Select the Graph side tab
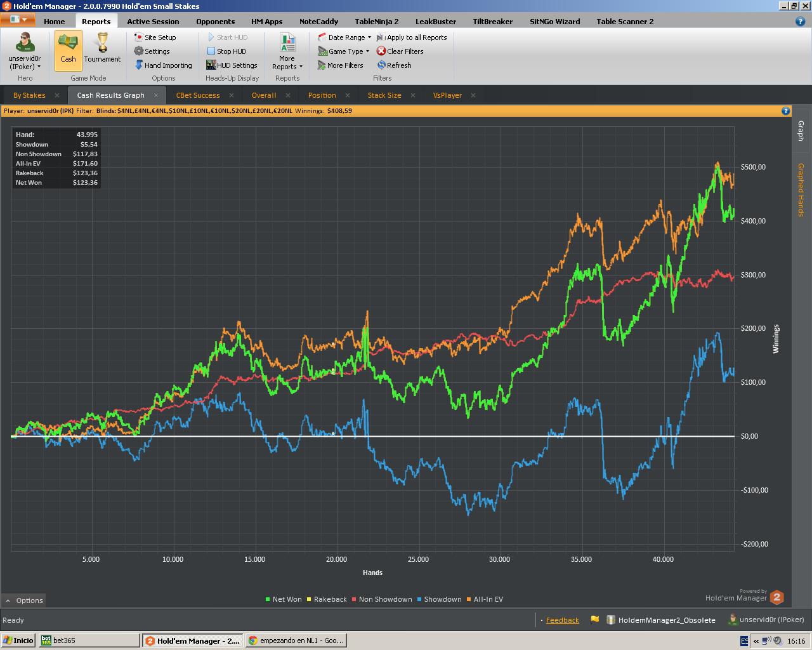The image size is (812, 650). pos(801,131)
